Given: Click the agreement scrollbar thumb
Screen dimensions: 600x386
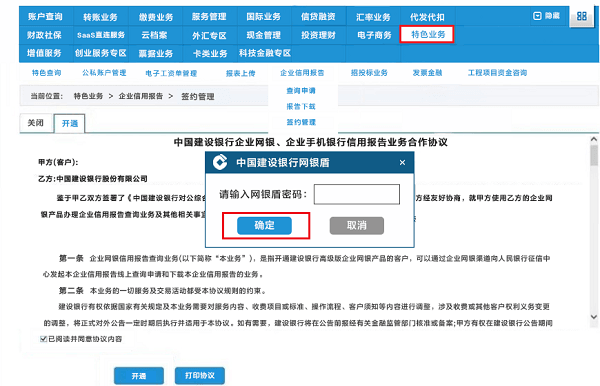Looking at the screenshot, I should tap(593, 155).
